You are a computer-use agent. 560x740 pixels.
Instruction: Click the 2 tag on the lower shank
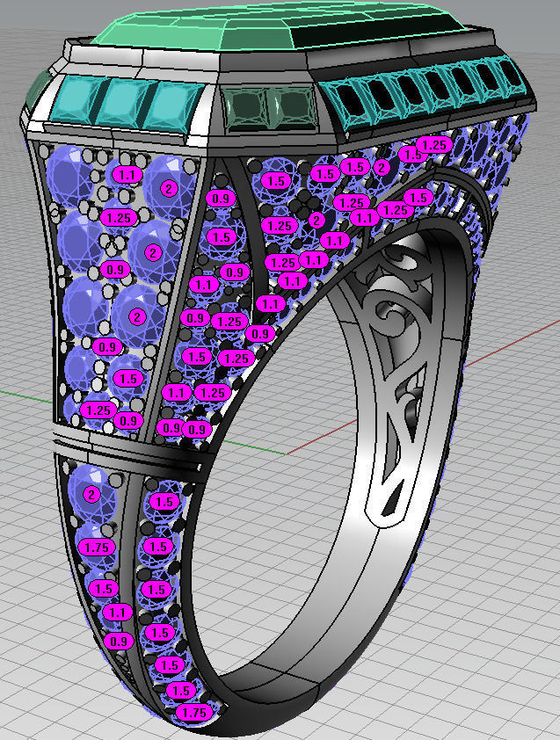91,495
